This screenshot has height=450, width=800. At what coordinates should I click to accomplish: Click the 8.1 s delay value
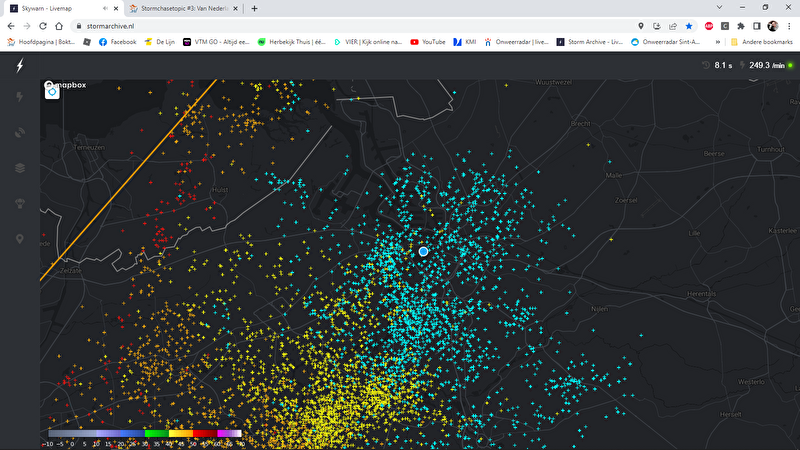(x=723, y=65)
